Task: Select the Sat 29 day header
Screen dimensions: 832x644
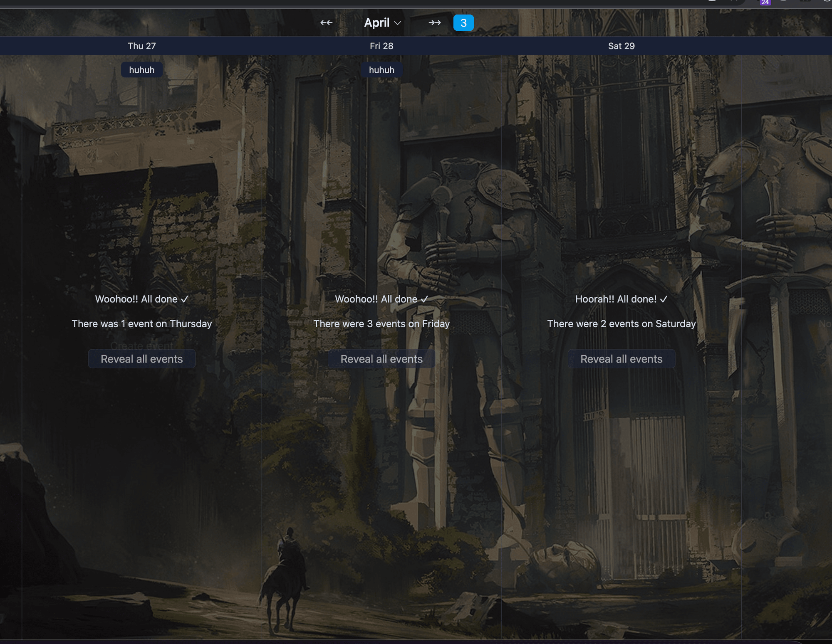Action: click(622, 46)
